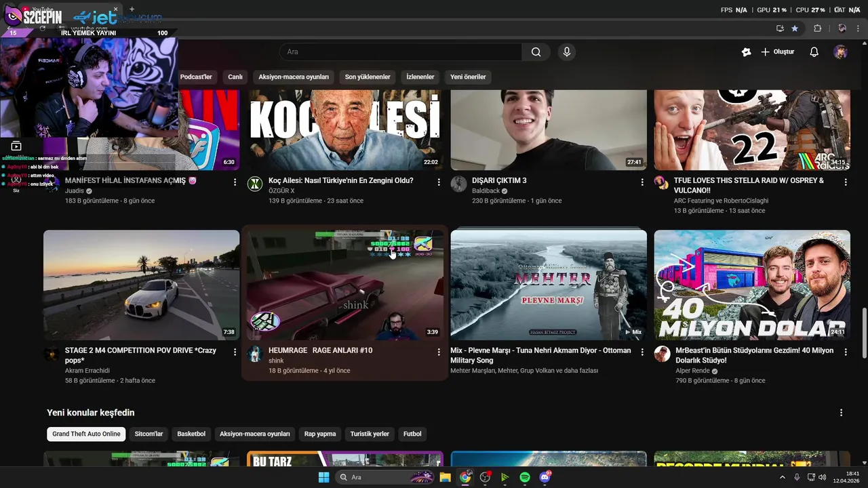
Task: Click the bookmark star in address bar
Action: point(795,28)
